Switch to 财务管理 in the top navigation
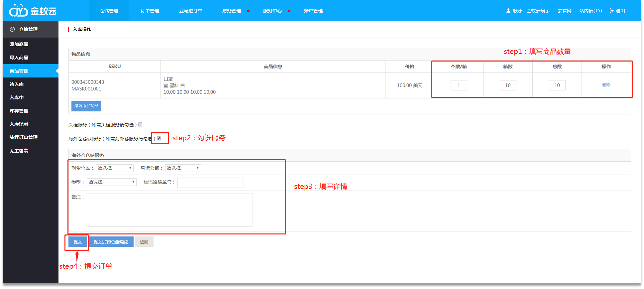Viewport: 644px width, 289px height. (x=232, y=11)
